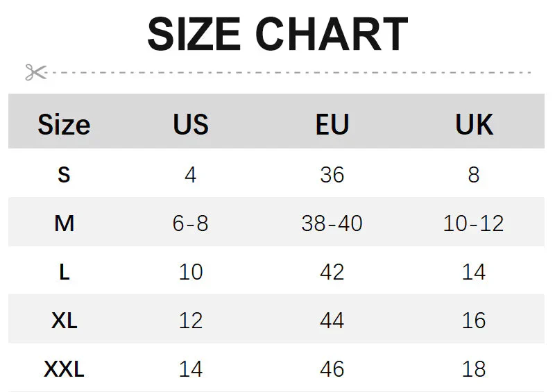Click EU size 36 cell
This screenshot has width=555, height=392.
click(x=332, y=174)
